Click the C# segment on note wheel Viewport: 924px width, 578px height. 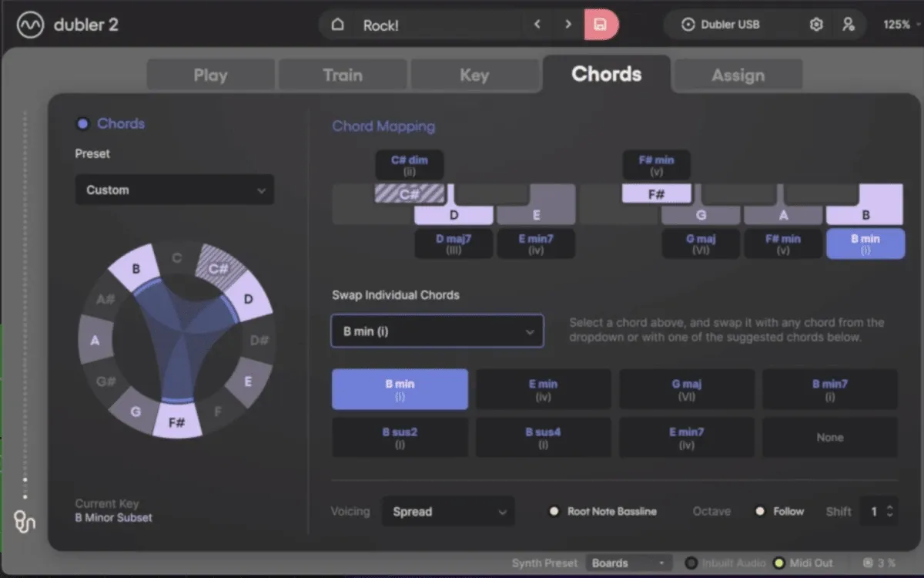pos(218,268)
